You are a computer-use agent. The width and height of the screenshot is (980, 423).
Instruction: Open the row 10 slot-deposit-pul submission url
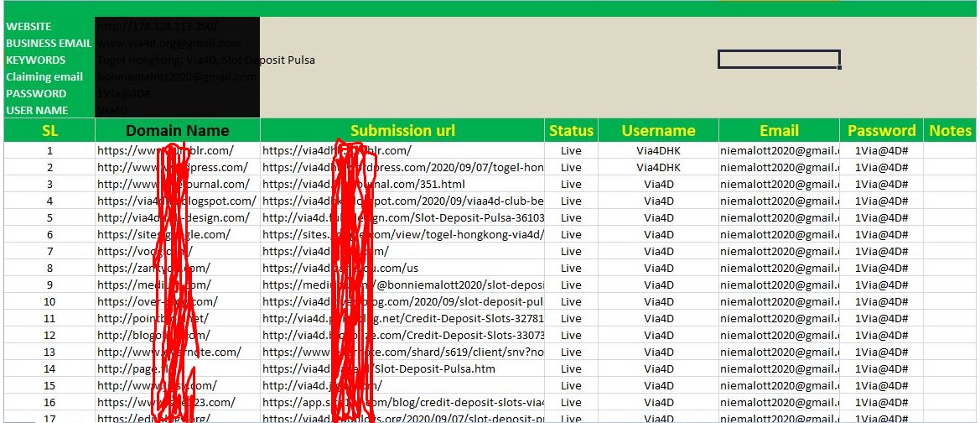(402, 301)
